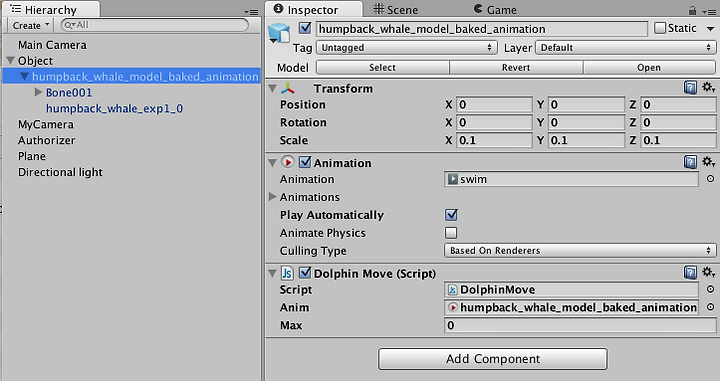Open Transform component help icon
This screenshot has width=720, height=381.
tap(690, 88)
